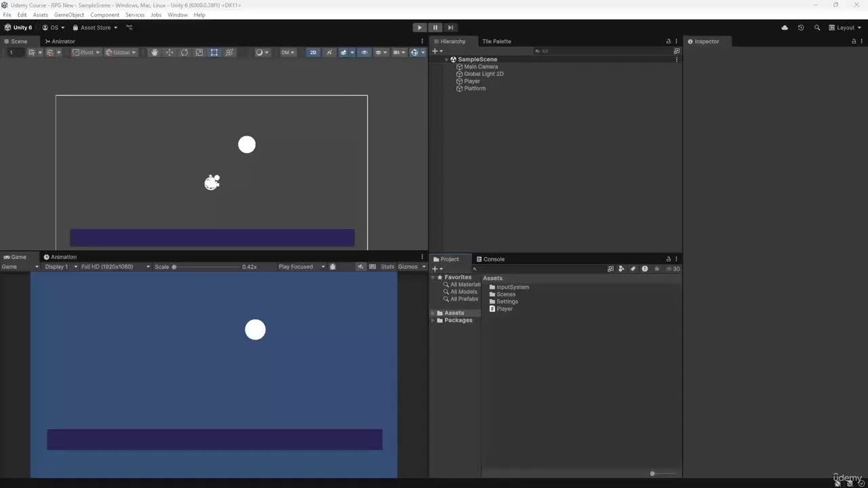This screenshot has width=868, height=488.
Task: Toggle scene lighting button
Action: (330, 52)
